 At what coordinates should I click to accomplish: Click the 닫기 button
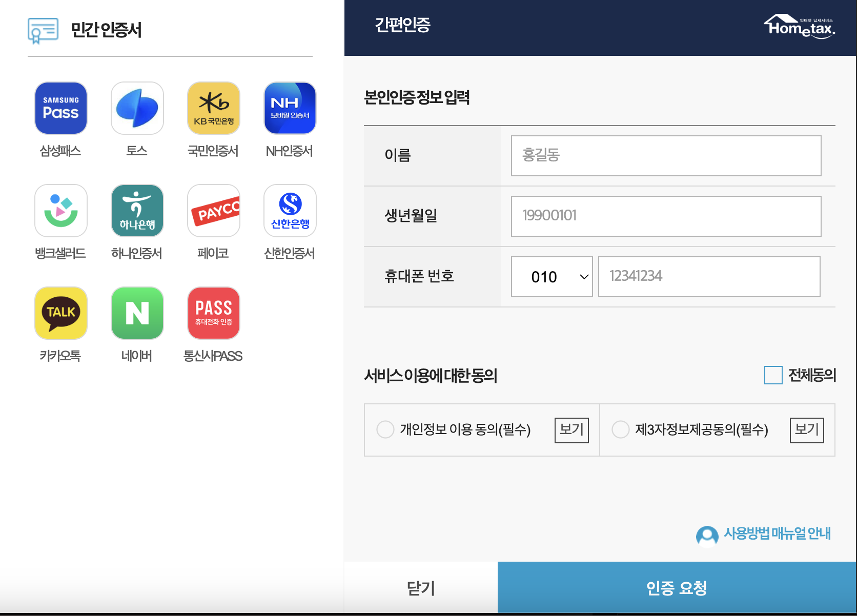(x=421, y=587)
